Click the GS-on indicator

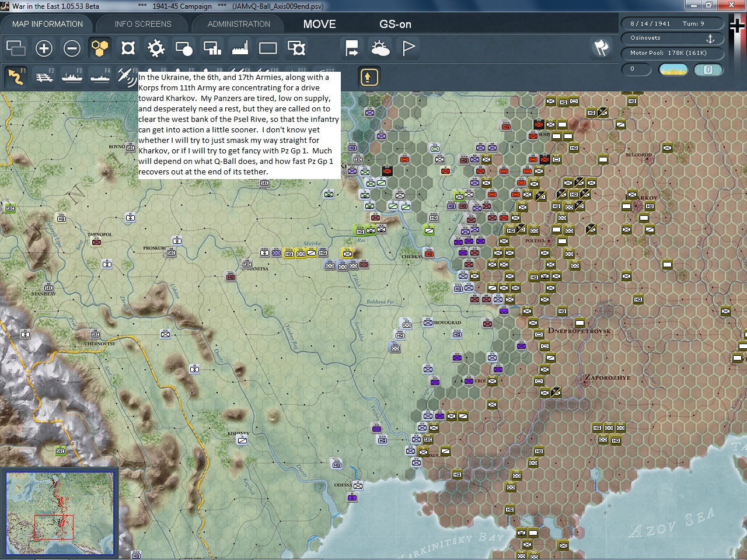tap(395, 24)
